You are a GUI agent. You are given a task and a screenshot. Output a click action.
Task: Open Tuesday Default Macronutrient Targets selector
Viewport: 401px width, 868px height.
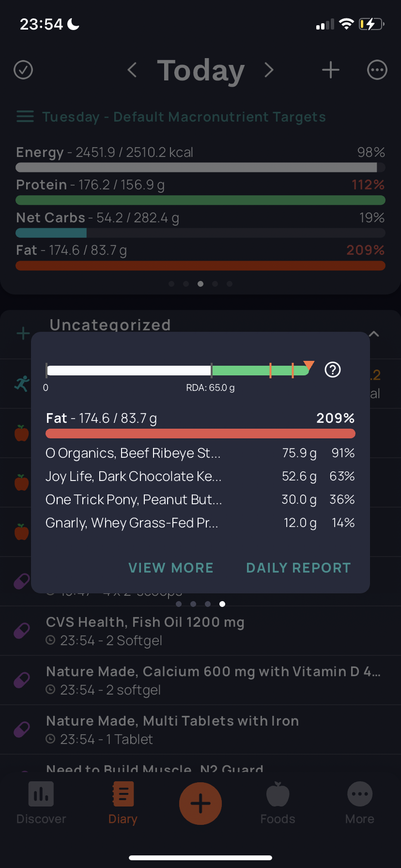184,117
